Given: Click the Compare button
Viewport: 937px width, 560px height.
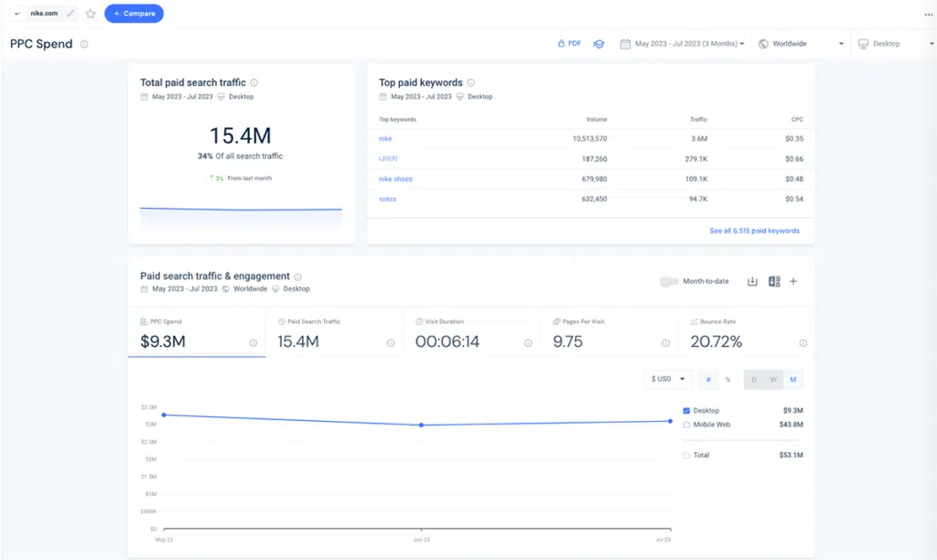Looking at the screenshot, I should pyautogui.click(x=134, y=13).
